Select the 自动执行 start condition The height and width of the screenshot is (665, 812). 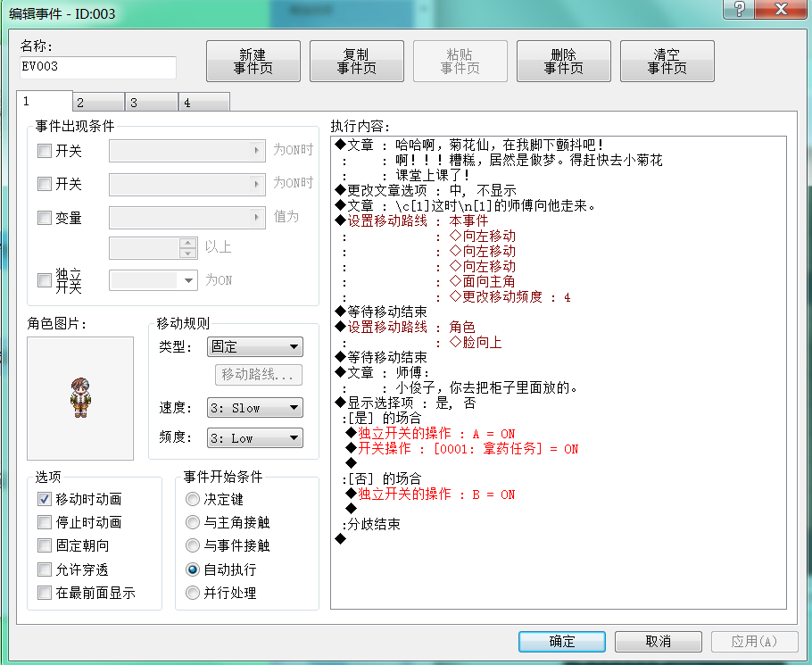(193, 569)
